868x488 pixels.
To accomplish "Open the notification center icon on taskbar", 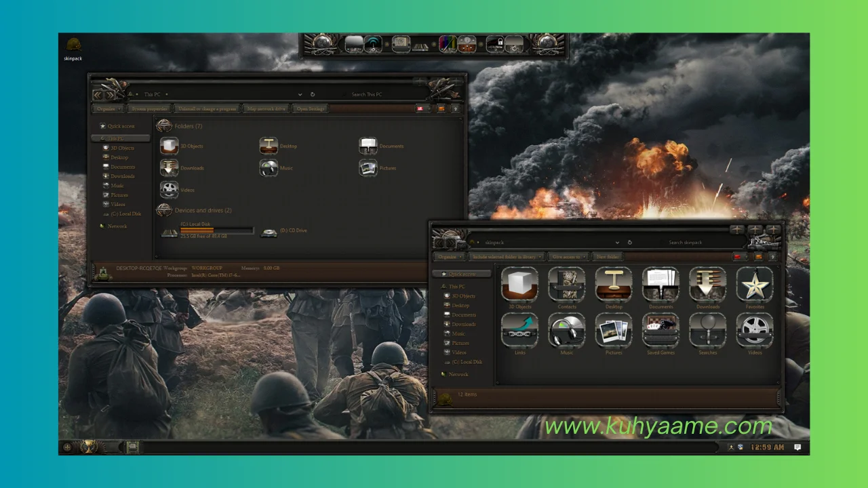I will coord(797,447).
